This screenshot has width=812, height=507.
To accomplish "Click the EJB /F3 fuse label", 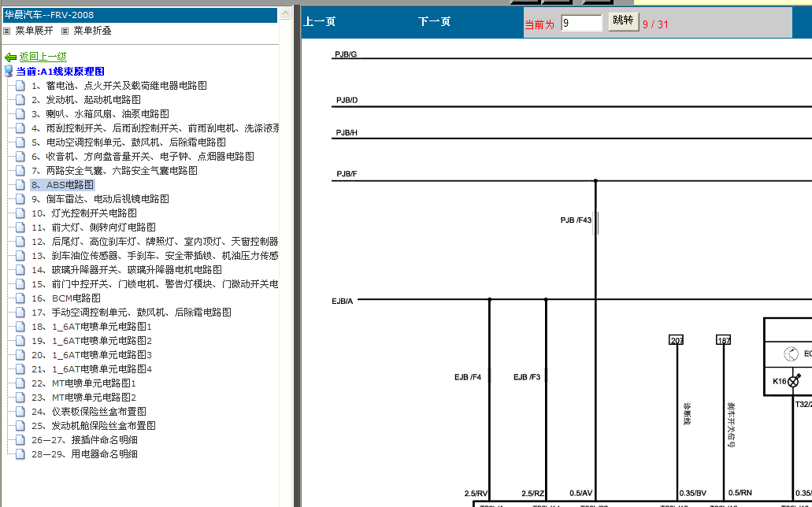I will pos(527,377).
